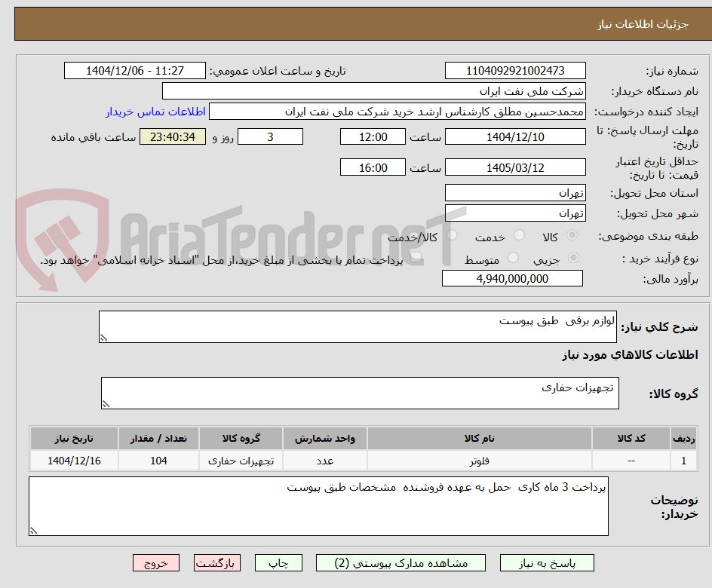Click price validity date 1405/03/12
Viewport: 712px width, 588px height.
(515, 167)
